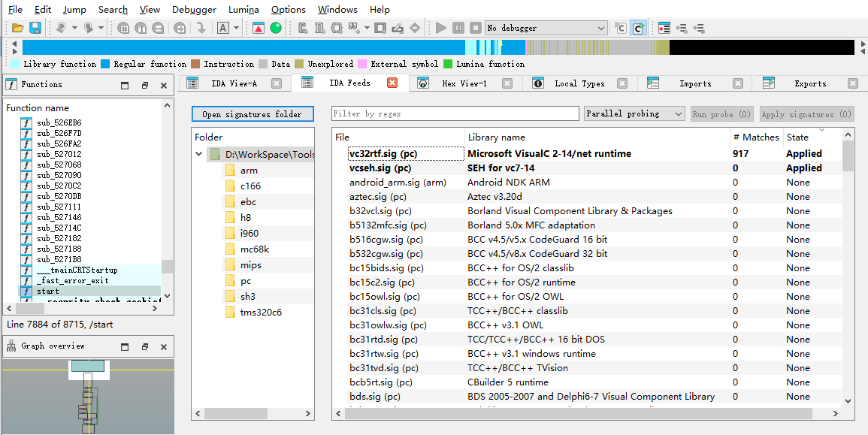Collapse the D:\WorkSpace\Tools folder tree
Screen dimensions: 868x435
point(198,155)
